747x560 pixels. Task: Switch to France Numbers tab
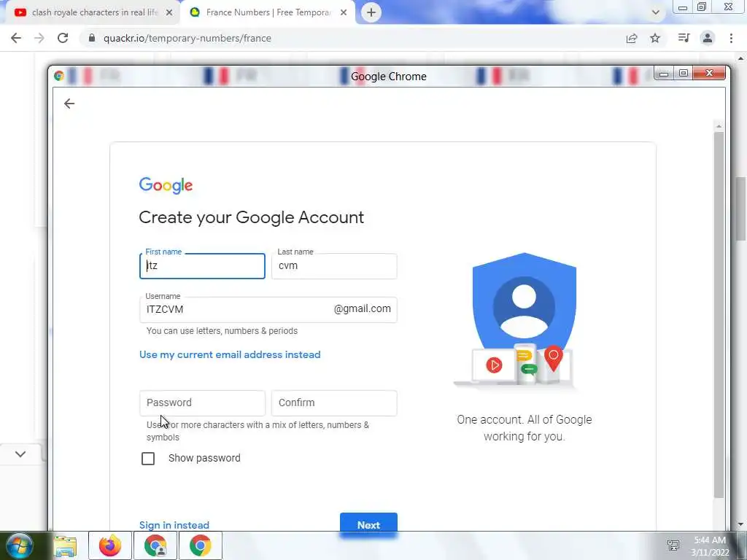(x=268, y=12)
